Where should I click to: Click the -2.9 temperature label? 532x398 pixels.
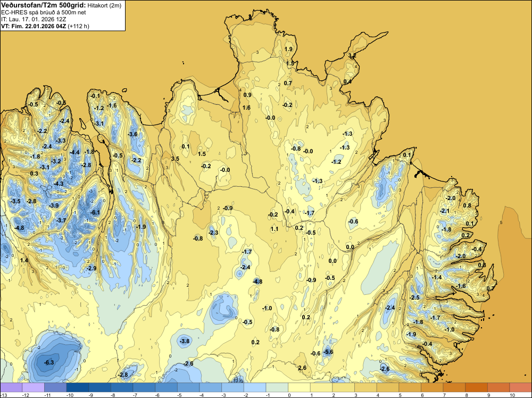(92, 268)
